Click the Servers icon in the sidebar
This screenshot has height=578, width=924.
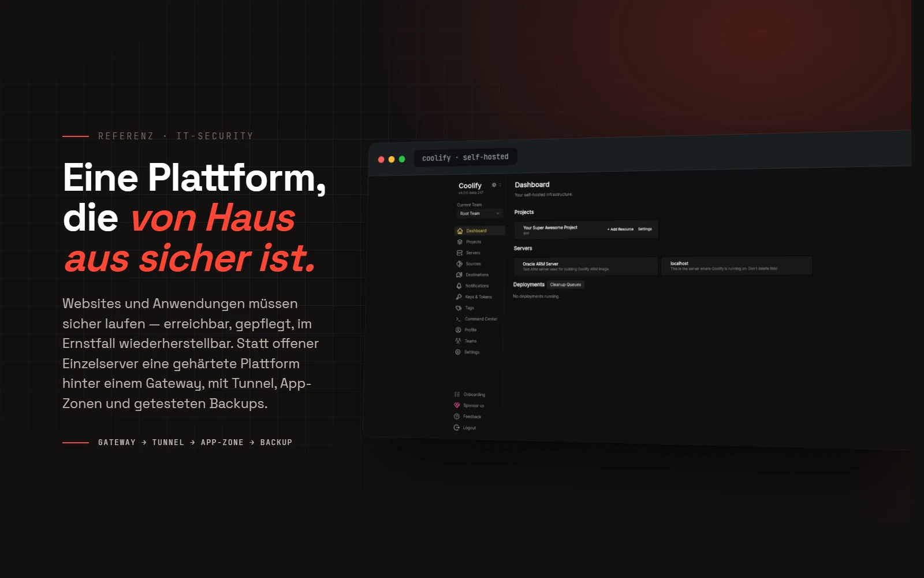point(460,253)
